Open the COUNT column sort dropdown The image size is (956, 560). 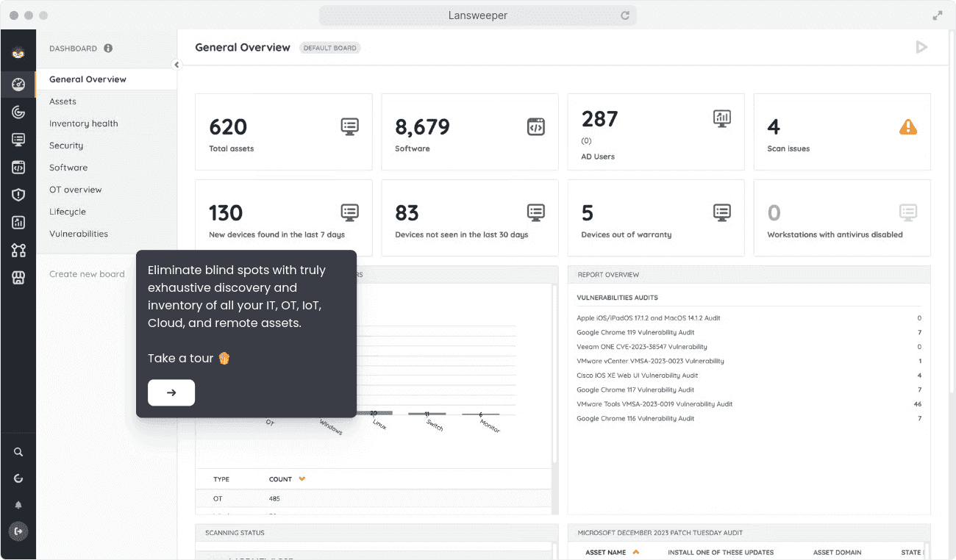303,478
